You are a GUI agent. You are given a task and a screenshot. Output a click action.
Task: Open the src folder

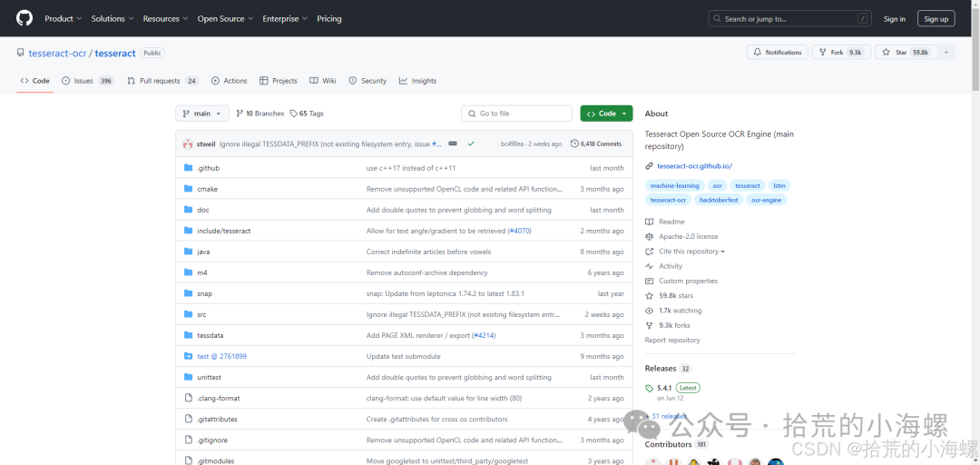(x=201, y=314)
